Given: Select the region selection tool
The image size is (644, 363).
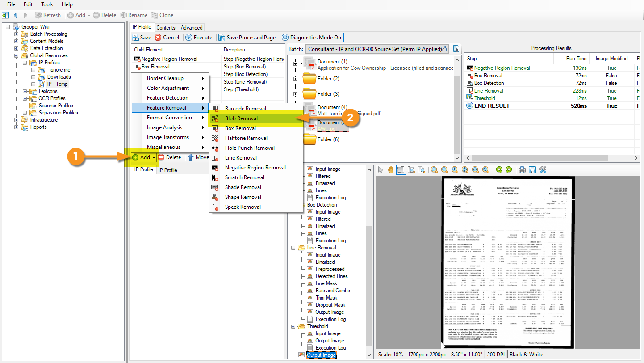Looking at the screenshot, I should pyautogui.click(x=401, y=170).
